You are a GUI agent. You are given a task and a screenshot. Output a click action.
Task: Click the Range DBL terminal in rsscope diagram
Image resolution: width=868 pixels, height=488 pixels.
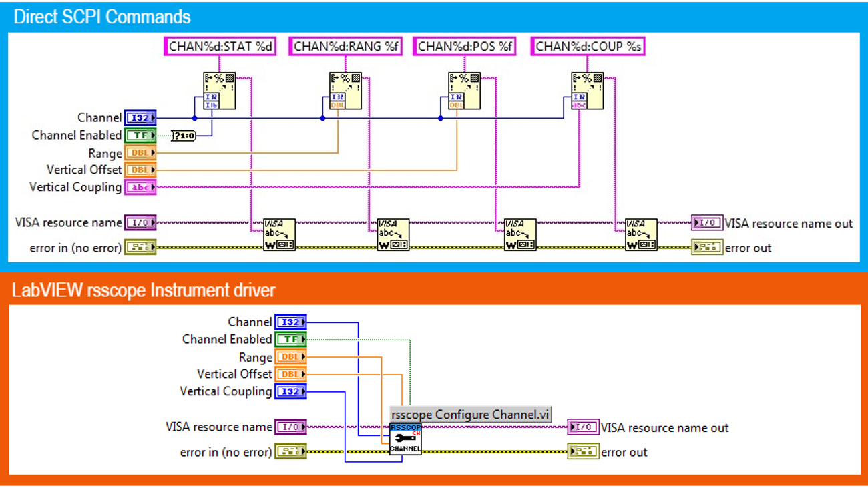(x=290, y=357)
